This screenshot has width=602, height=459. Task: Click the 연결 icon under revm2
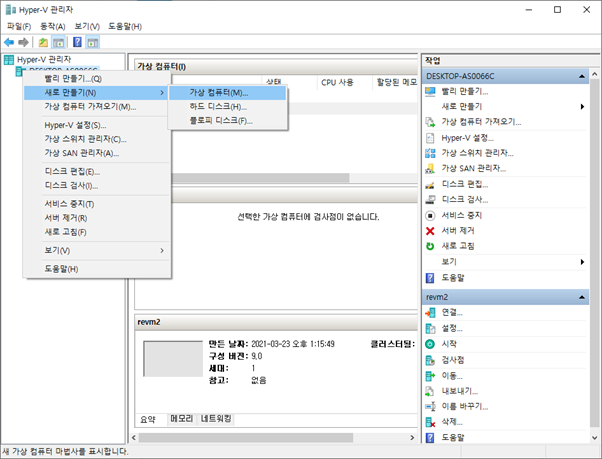[430, 313]
